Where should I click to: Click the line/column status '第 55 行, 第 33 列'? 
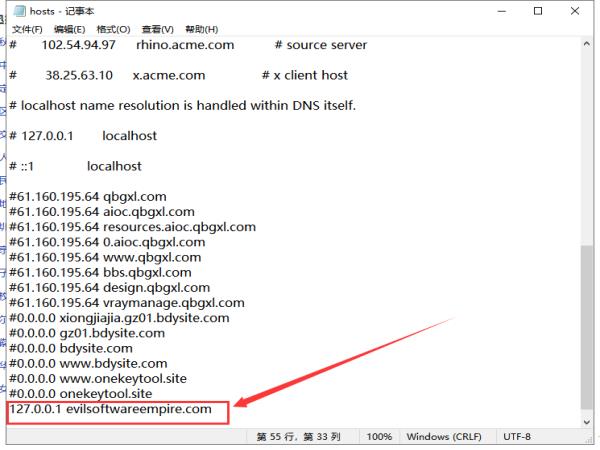point(298,437)
